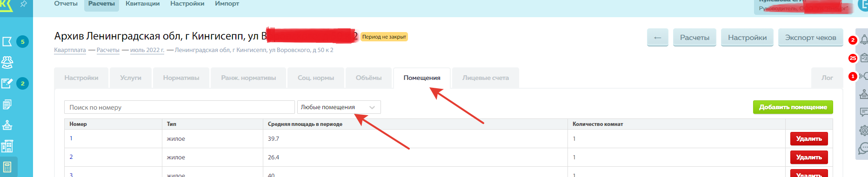Click the area value 39.7
Viewport: 868px width, 177px height.
point(274,139)
